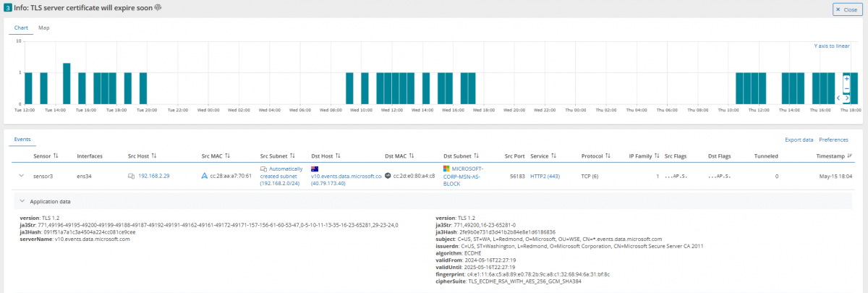Collapse the Application data section
Viewport: 868px width, 293px height.
(x=22, y=201)
